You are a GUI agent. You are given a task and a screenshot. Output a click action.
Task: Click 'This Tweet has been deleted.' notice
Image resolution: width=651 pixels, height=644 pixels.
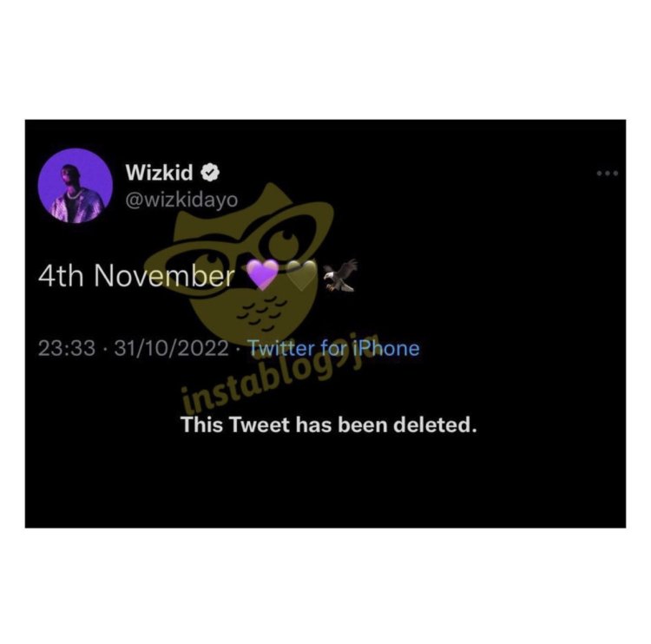(329, 424)
